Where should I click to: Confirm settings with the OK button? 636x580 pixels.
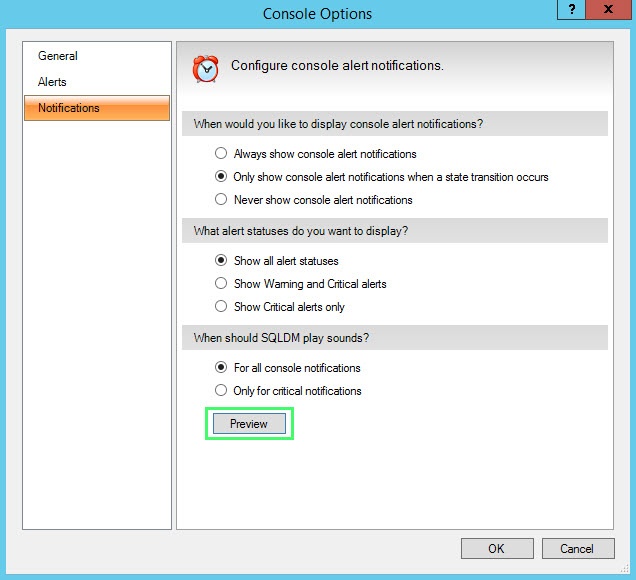coord(496,548)
